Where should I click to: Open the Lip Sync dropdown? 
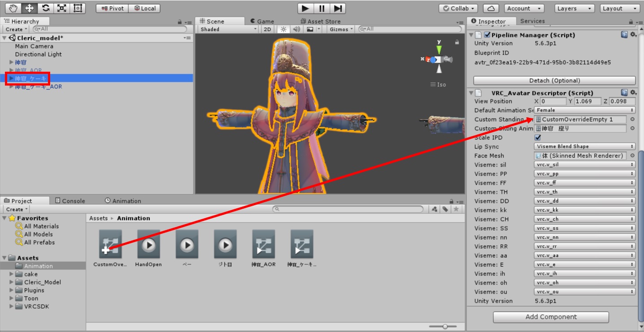click(585, 147)
